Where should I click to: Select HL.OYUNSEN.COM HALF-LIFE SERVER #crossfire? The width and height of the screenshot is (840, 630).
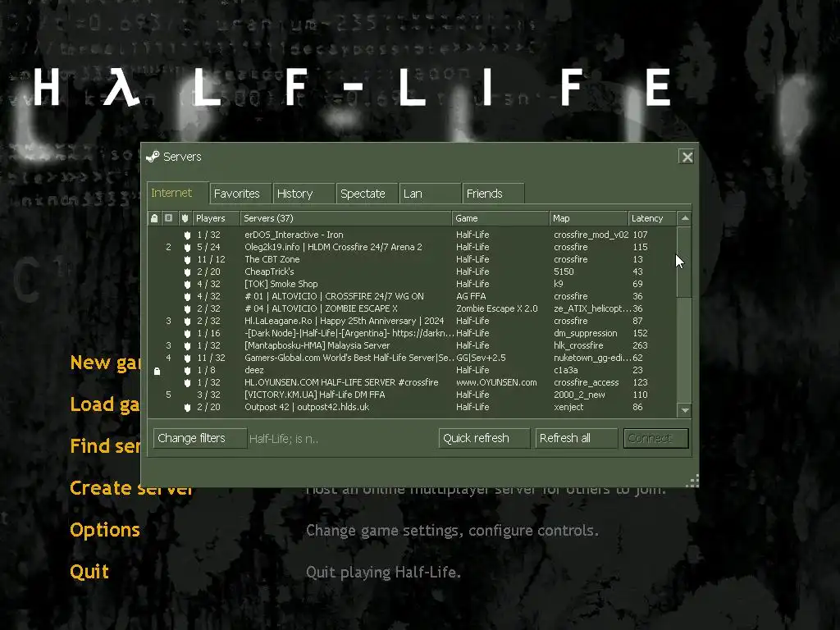coord(412,383)
